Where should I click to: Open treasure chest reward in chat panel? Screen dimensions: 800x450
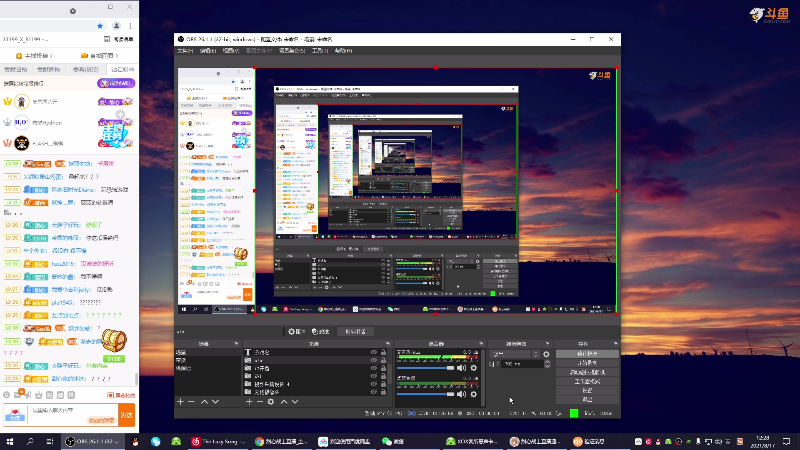click(x=114, y=339)
